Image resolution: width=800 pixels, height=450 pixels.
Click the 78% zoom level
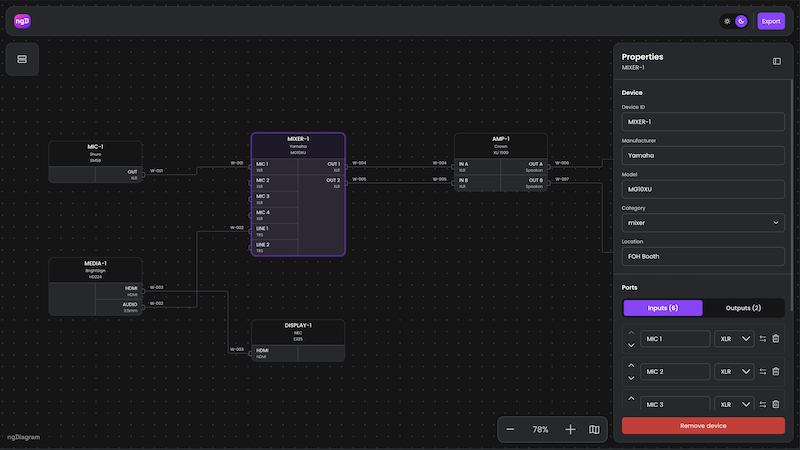540,430
